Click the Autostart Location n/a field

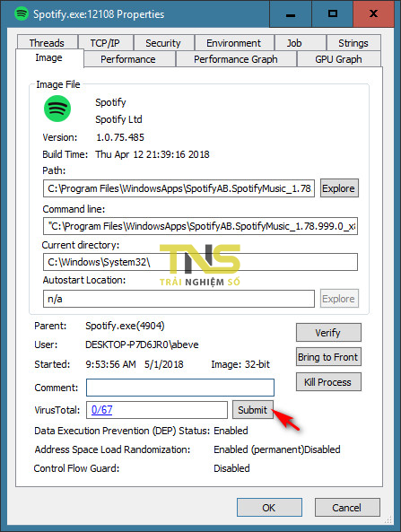179,299
